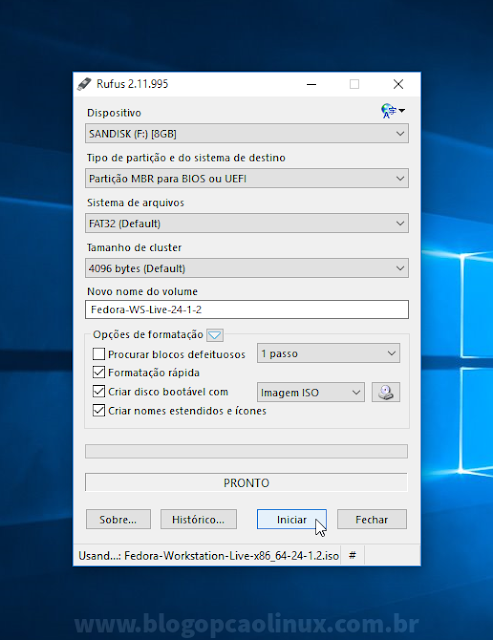The image size is (493, 640).
Task: Open the language selection globe icon
Action: tap(393, 111)
